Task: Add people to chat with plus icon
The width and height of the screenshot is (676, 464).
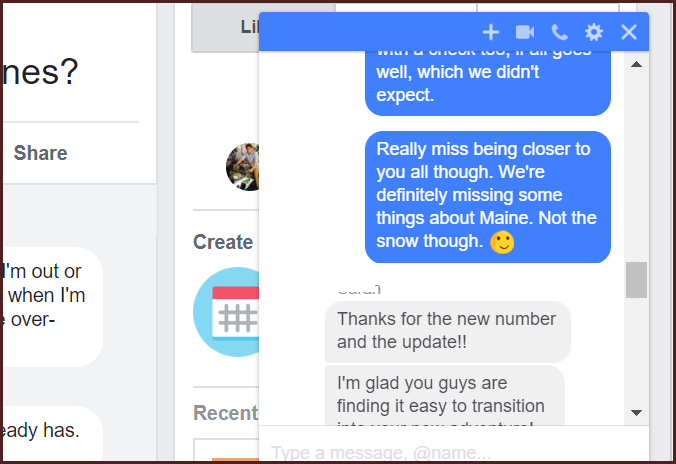Action: click(491, 32)
